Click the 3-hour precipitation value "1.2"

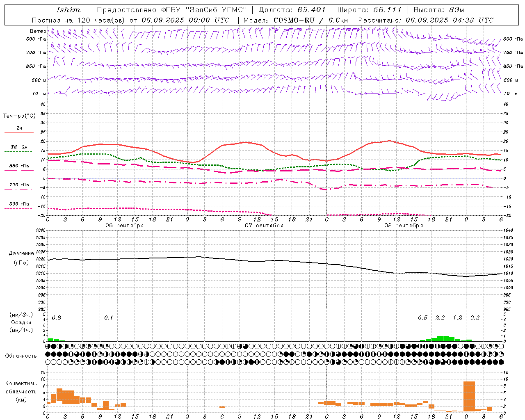click(457, 317)
